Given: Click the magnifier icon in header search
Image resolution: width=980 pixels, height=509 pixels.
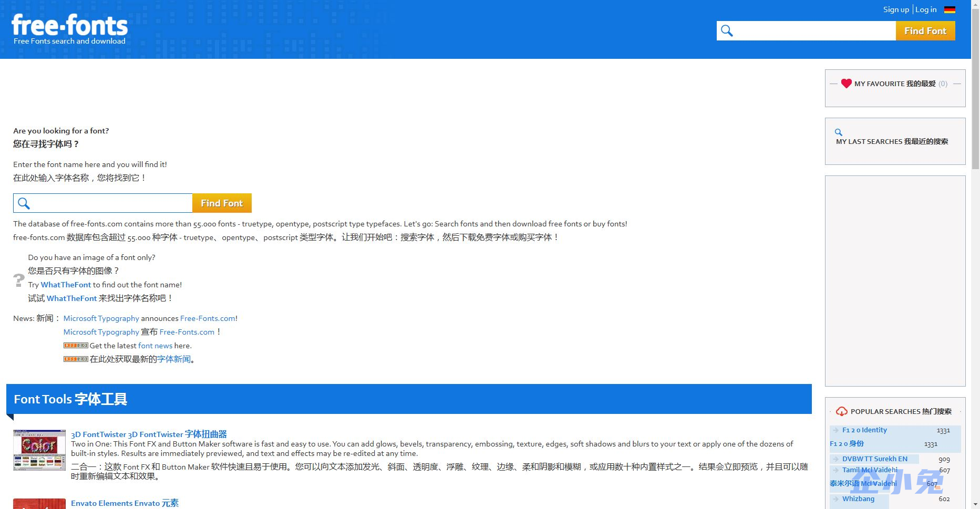Looking at the screenshot, I should click(x=727, y=31).
